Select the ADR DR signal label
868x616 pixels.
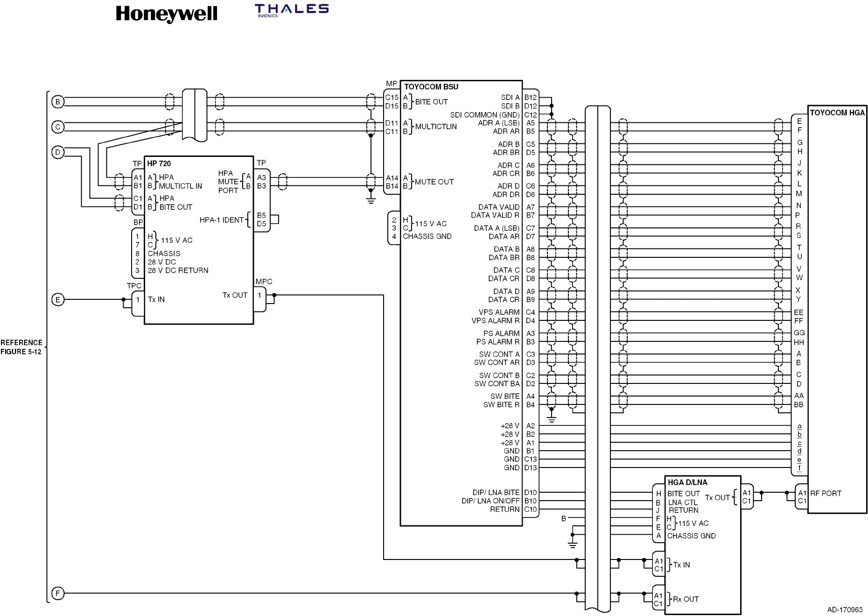tap(506, 195)
